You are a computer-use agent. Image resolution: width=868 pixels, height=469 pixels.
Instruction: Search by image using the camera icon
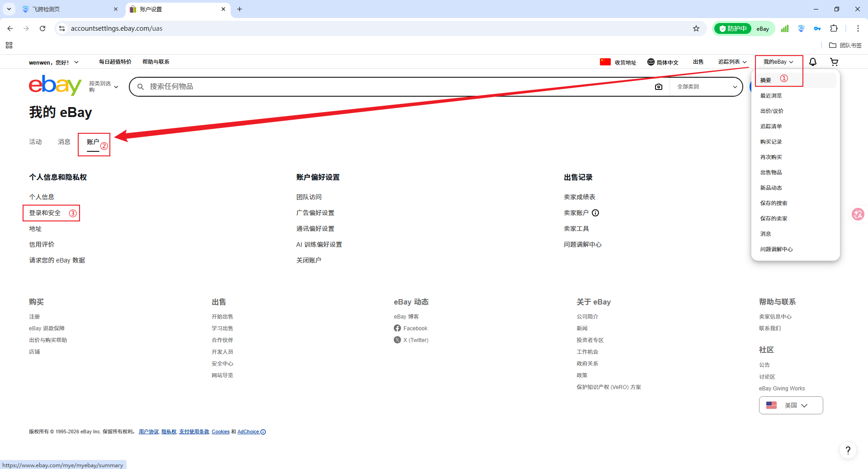[x=659, y=87]
